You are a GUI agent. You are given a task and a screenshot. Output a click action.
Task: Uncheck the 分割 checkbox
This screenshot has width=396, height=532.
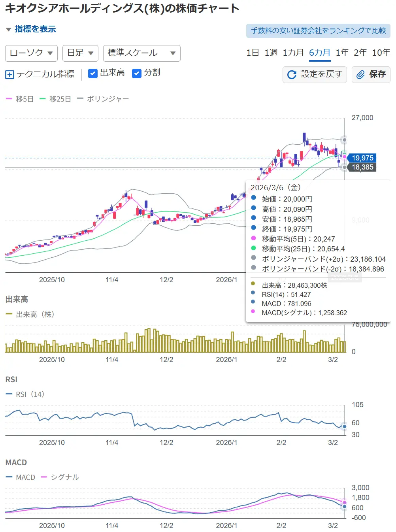coord(137,73)
